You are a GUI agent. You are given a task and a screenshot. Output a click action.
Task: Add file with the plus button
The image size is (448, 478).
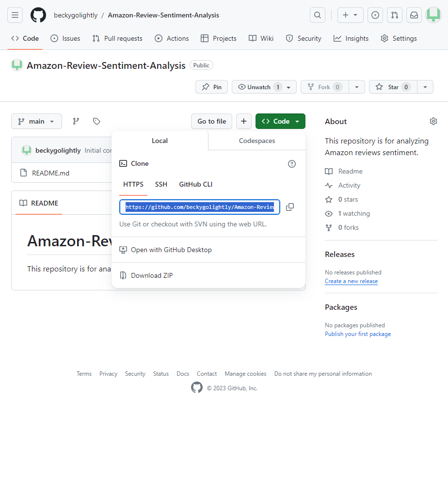tap(244, 121)
